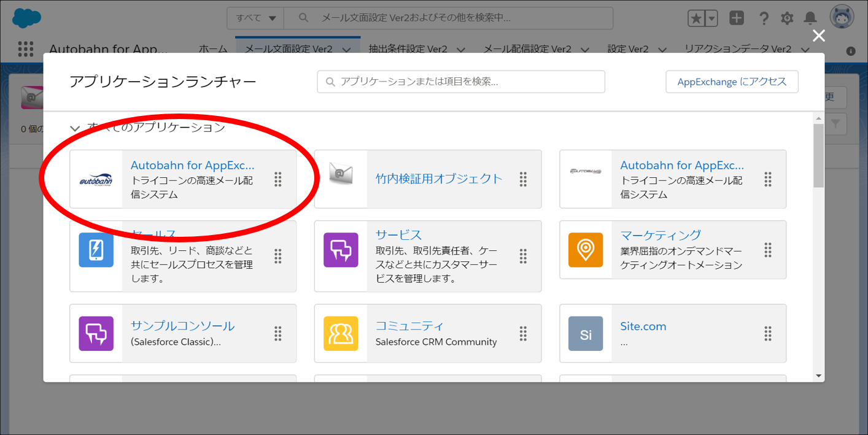Click the drag handle on マーケティング tile
This screenshot has height=435, width=868.
(x=768, y=250)
